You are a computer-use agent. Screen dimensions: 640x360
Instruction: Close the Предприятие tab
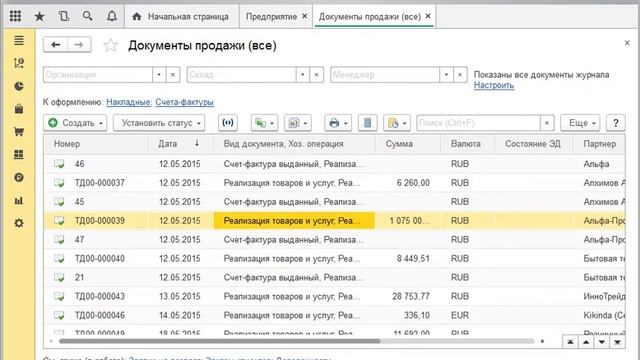(304, 16)
